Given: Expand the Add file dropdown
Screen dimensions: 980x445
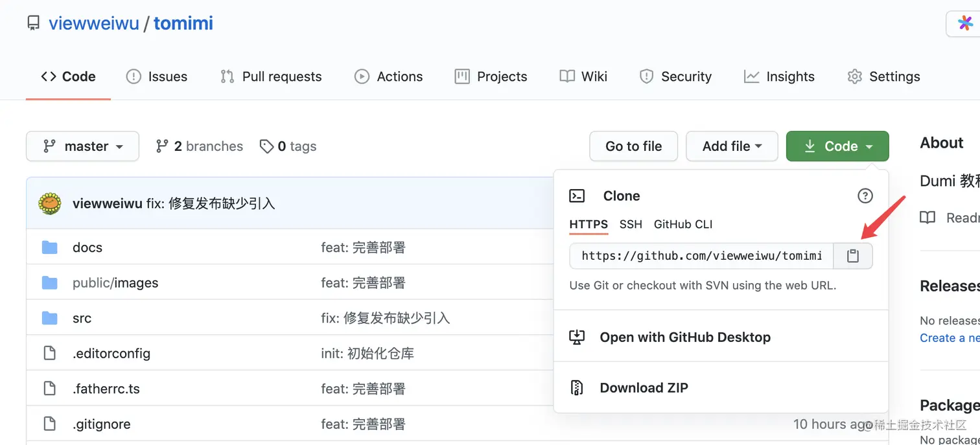Looking at the screenshot, I should click(x=732, y=146).
